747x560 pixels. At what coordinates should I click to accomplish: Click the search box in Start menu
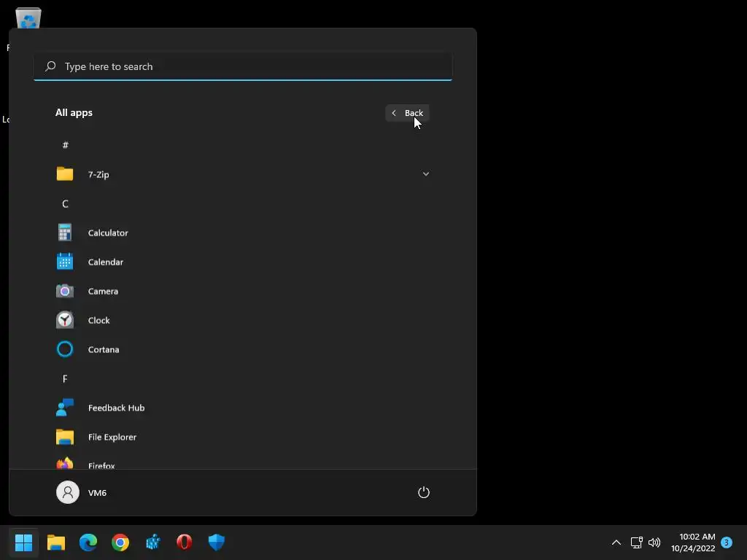[x=243, y=66]
